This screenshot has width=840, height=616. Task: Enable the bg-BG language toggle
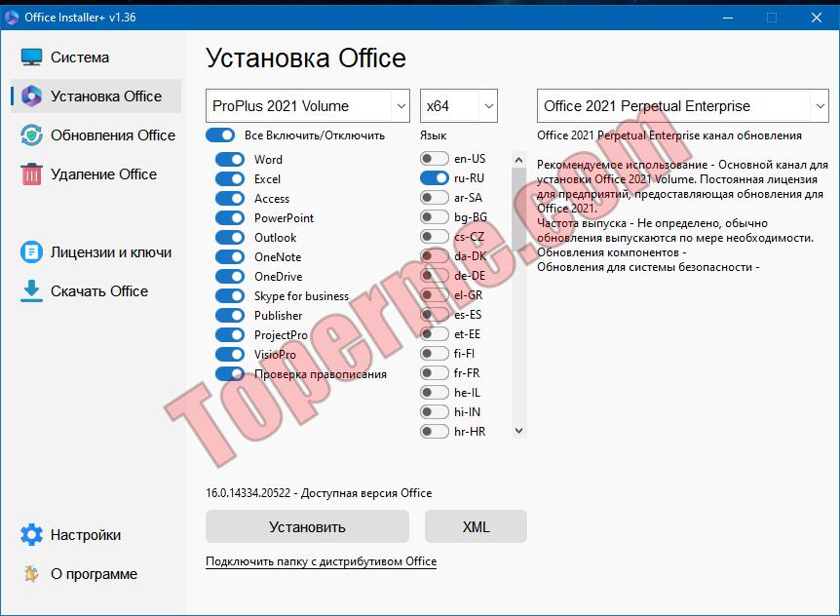tap(435, 217)
